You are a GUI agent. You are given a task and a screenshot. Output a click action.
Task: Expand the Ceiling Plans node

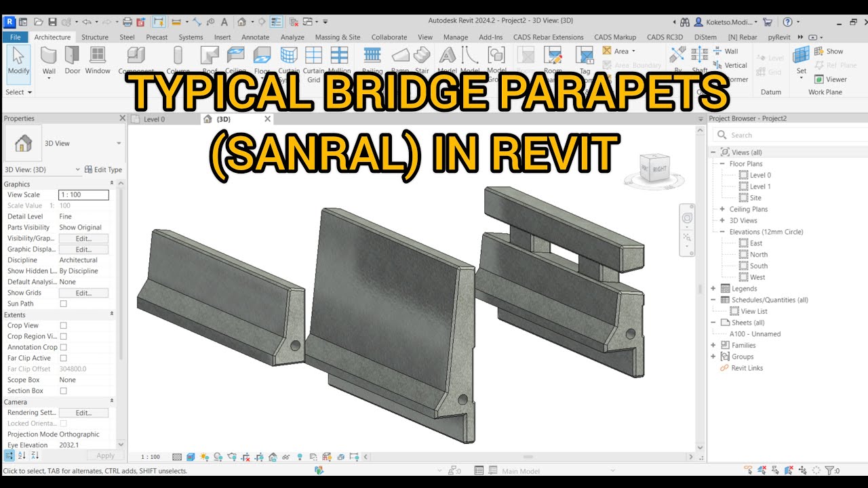[722, 209]
